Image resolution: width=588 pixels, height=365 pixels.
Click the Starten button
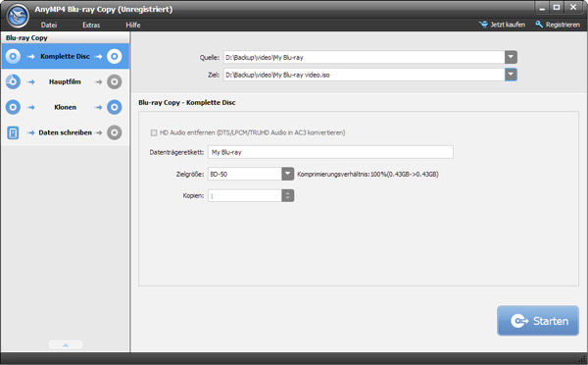(x=538, y=321)
